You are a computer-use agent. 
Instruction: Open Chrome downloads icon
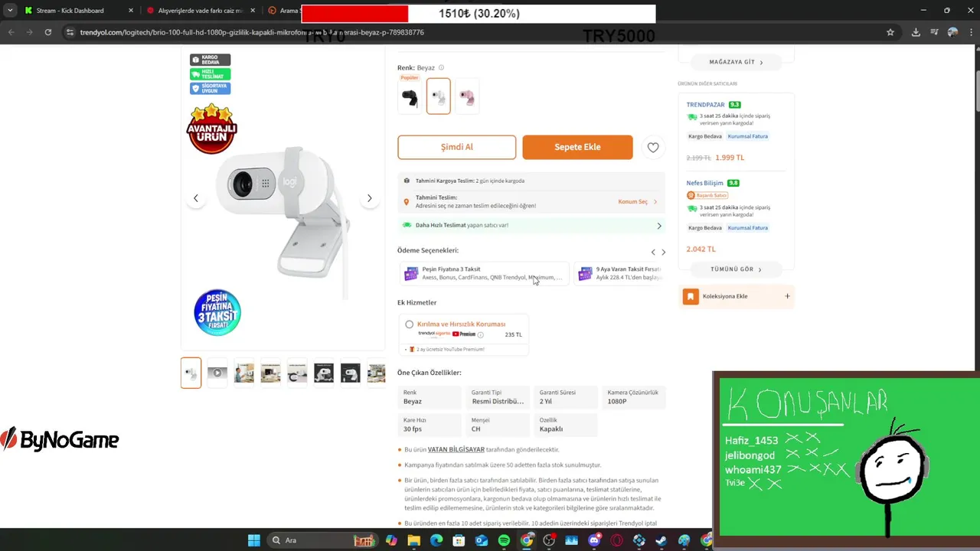[x=916, y=32]
